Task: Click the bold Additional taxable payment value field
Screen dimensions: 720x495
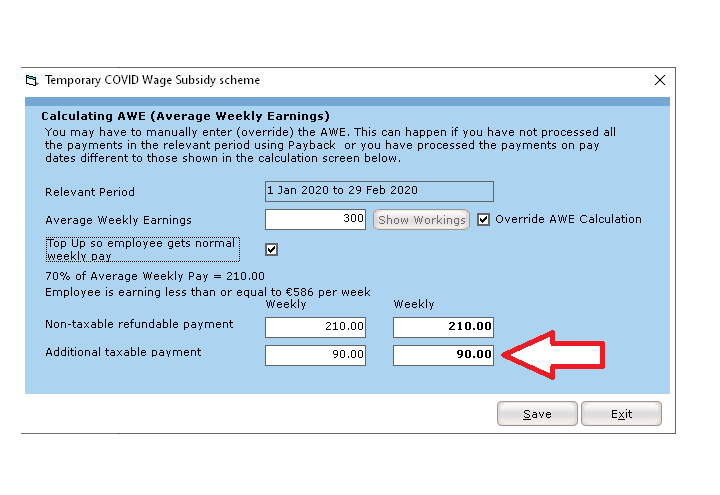Action: (x=443, y=354)
